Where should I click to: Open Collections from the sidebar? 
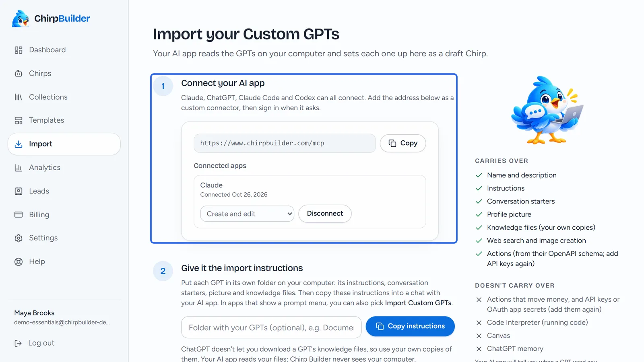click(x=64, y=97)
